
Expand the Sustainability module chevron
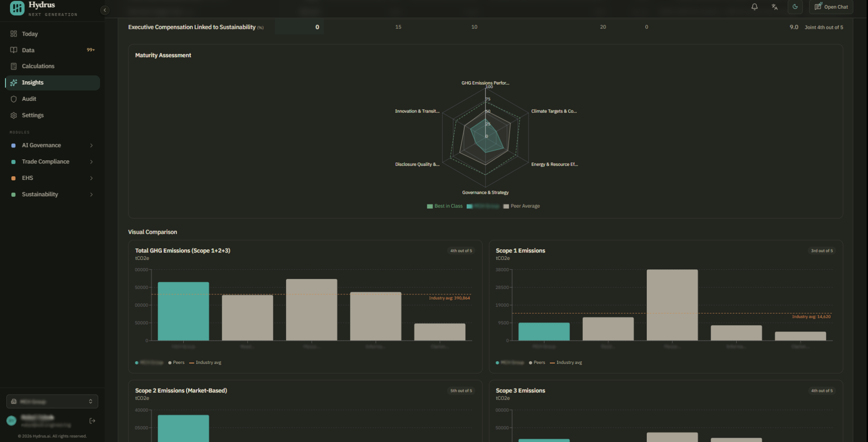click(x=91, y=195)
